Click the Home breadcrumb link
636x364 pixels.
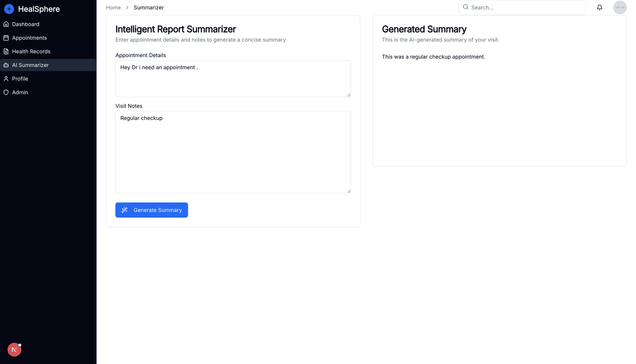[x=113, y=8]
